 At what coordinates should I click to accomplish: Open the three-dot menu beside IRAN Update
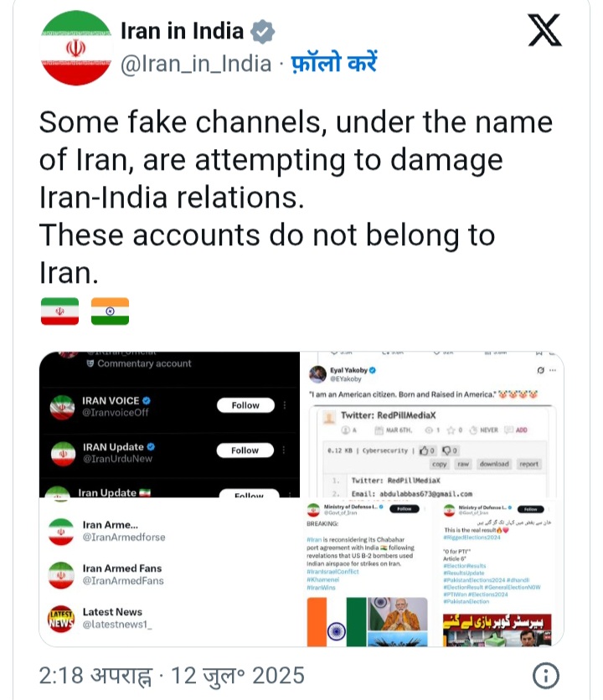[284, 450]
